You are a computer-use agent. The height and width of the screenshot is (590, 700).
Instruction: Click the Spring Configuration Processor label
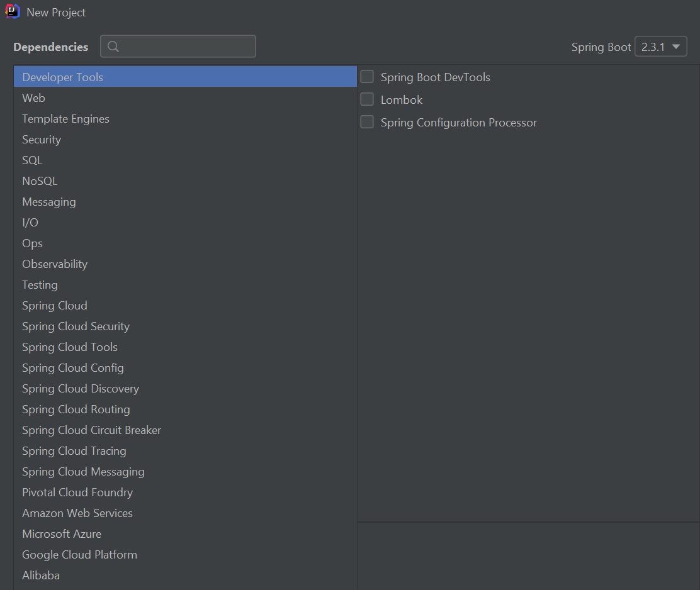[458, 122]
